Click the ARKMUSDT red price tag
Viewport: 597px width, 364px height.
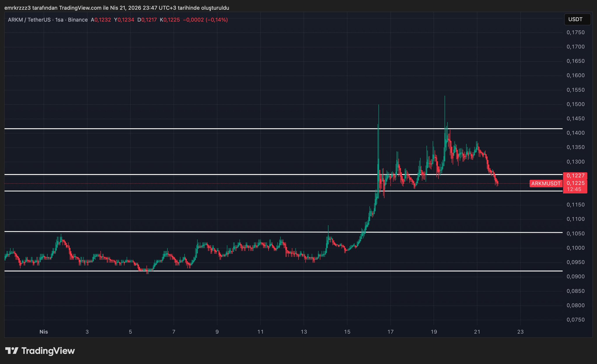pyautogui.click(x=546, y=183)
